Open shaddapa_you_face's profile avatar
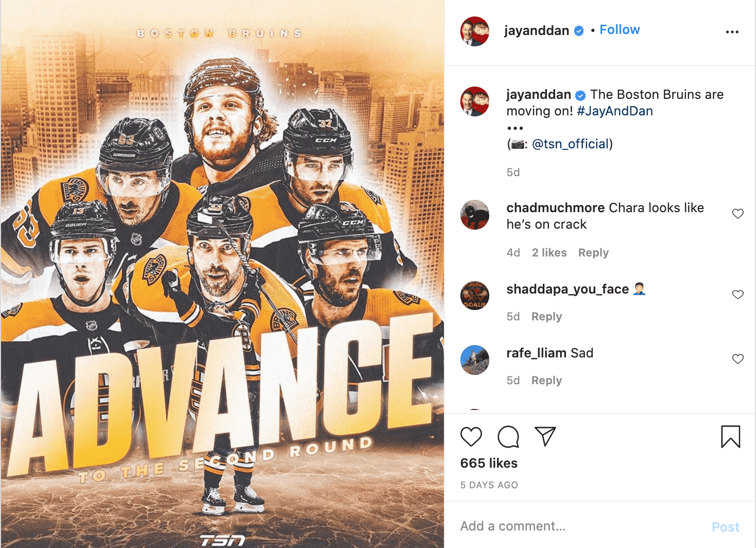The height and width of the screenshot is (548, 756). coord(474,295)
